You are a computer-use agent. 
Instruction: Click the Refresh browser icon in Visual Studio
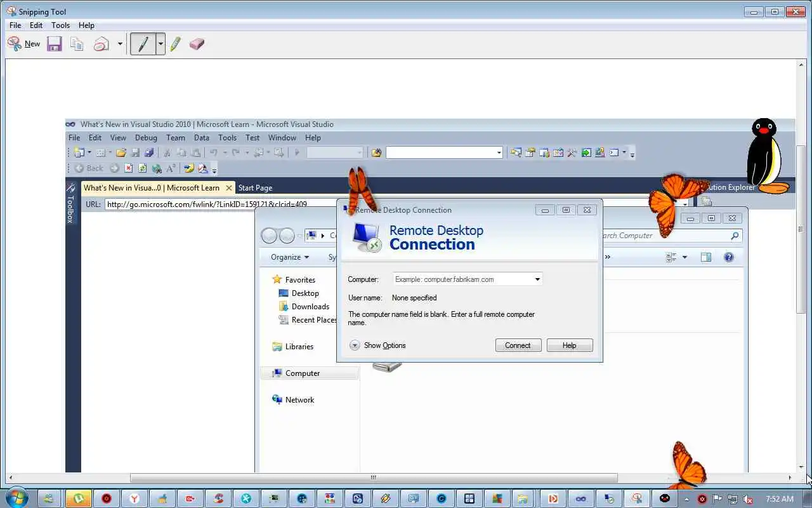pyautogui.click(x=142, y=168)
